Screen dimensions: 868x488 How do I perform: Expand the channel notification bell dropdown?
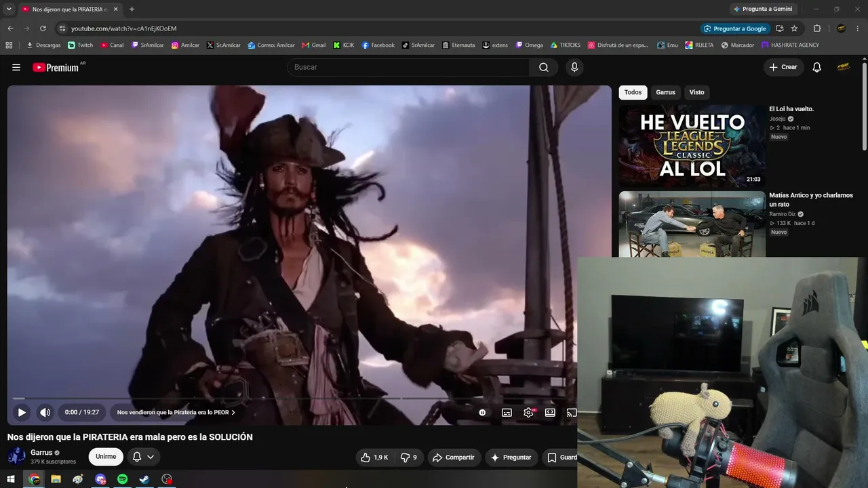[x=143, y=457]
